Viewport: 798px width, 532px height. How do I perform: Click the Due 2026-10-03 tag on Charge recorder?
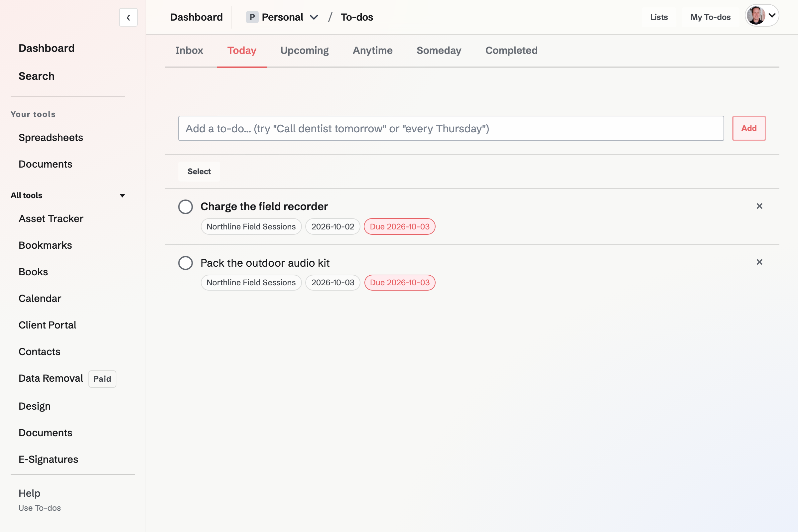pyautogui.click(x=400, y=227)
